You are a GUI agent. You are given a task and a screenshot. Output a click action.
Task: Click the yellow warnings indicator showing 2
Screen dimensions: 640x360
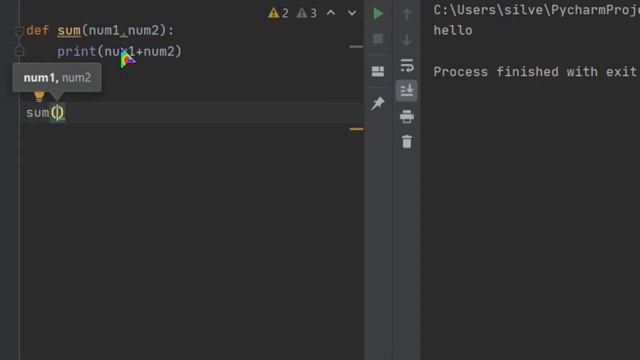pyautogui.click(x=278, y=13)
